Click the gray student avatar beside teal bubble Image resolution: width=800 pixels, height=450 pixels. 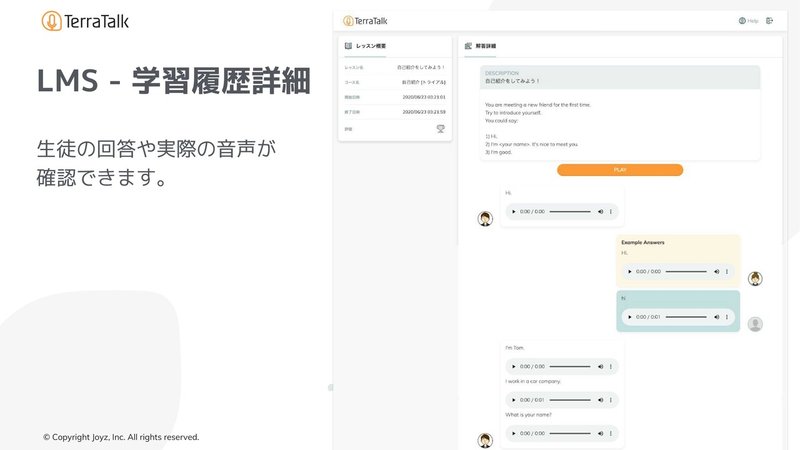[755, 324]
